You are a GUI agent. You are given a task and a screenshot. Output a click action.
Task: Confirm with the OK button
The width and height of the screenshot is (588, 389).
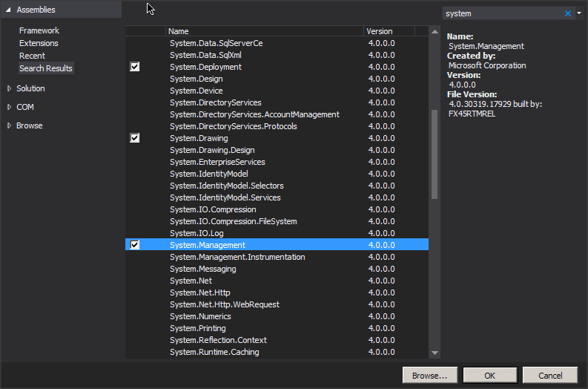click(x=489, y=376)
